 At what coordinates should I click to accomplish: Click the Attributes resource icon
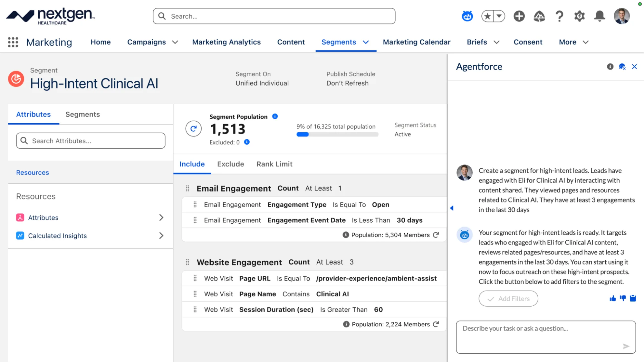(20, 218)
